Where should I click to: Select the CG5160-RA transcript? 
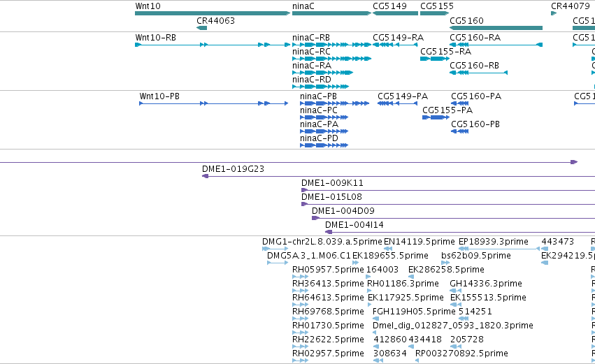[x=496, y=45]
